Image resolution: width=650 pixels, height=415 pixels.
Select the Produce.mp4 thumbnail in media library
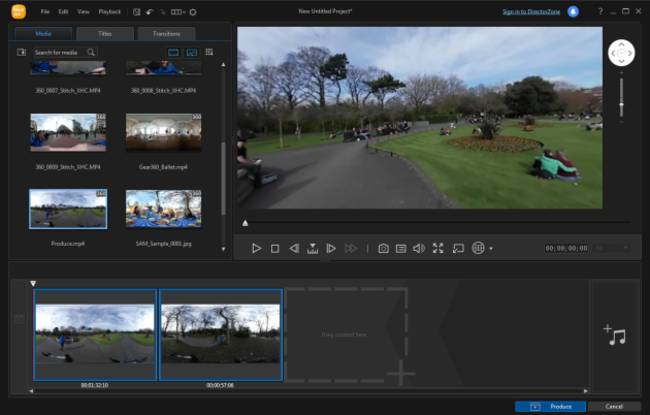pyautogui.click(x=68, y=210)
